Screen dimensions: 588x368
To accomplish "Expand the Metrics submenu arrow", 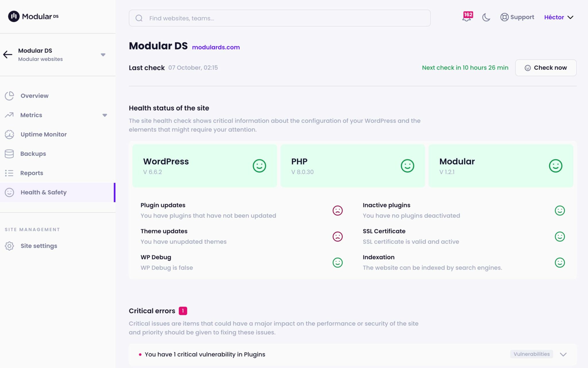I will [105, 115].
